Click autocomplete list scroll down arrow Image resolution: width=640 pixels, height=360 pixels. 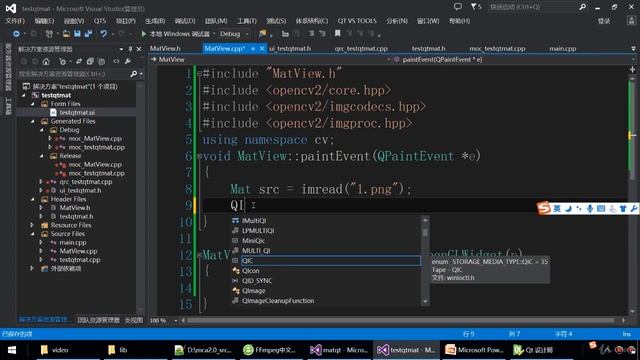[425, 302]
